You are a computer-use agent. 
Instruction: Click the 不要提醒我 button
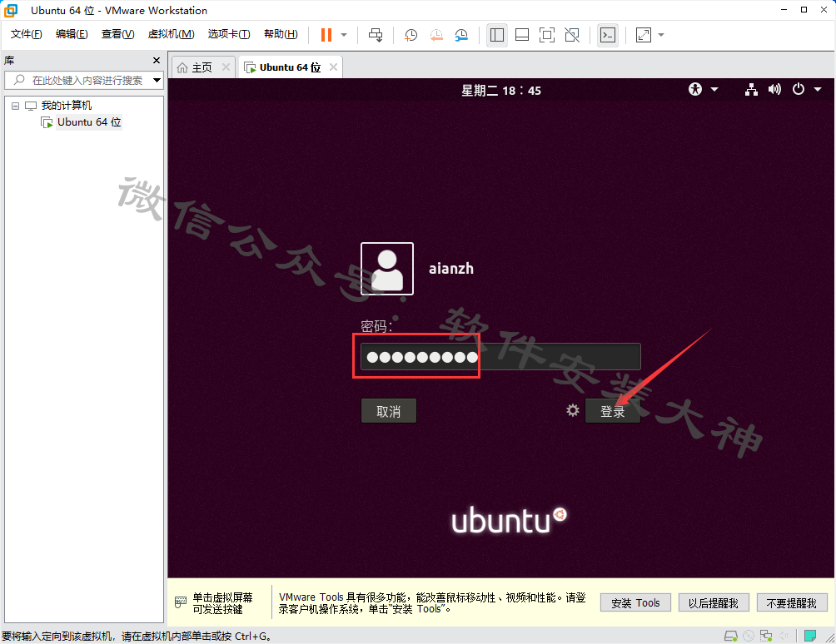tap(792, 603)
